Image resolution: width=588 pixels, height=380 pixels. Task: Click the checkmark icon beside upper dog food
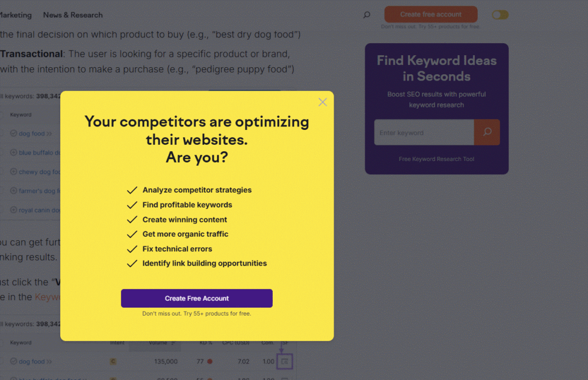[13, 133]
